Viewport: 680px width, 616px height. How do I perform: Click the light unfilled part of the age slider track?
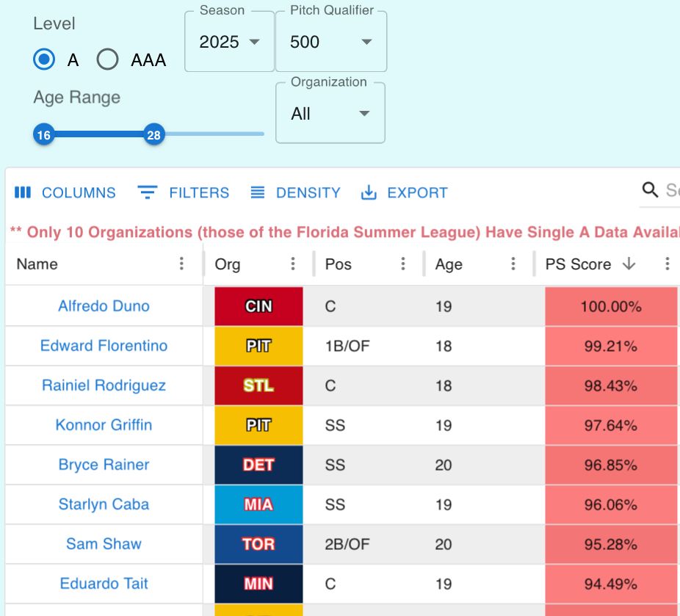tap(214, 134)
